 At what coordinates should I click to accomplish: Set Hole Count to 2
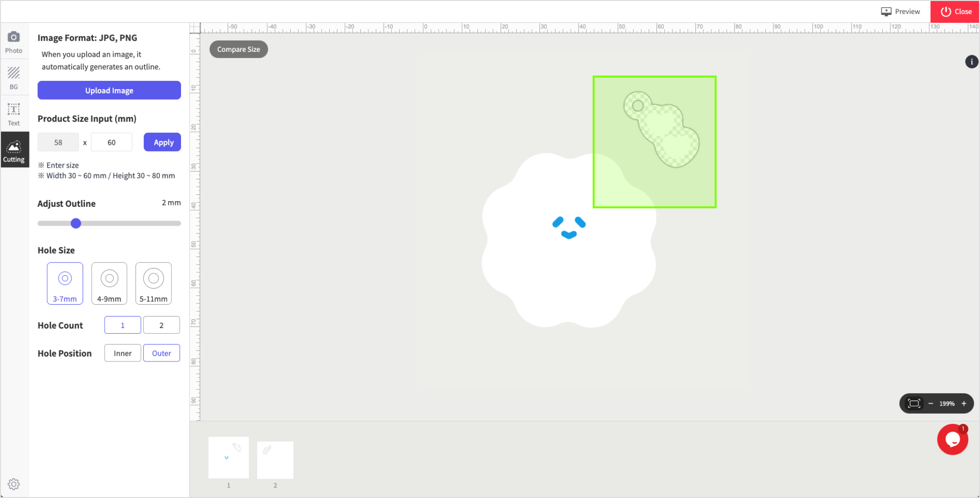(x=161, y=325)
